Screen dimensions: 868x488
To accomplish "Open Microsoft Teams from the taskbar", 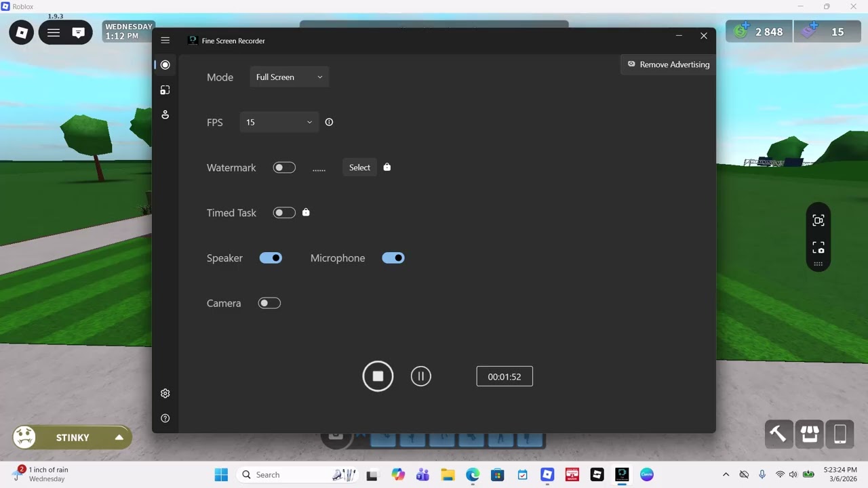I will point(422,474).
